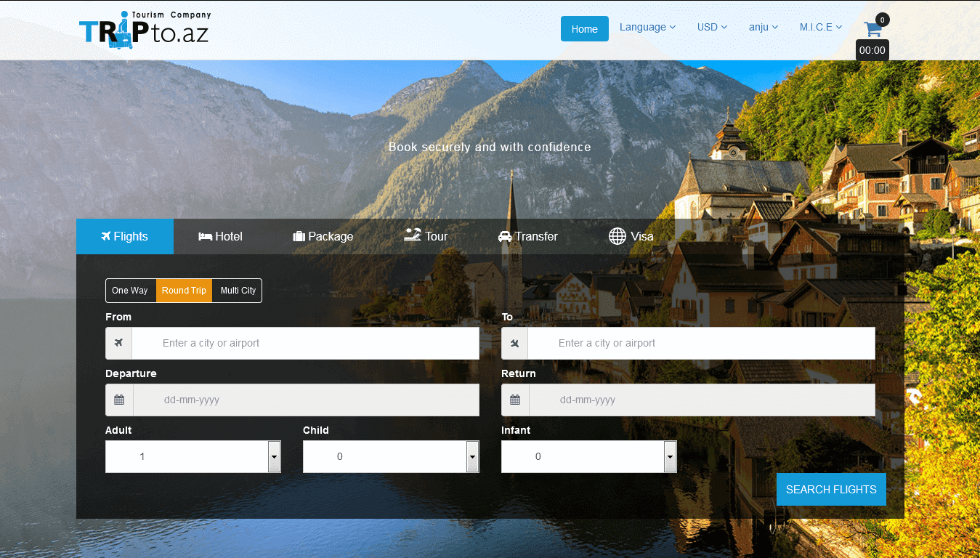
Task: Click the Departure calendar icon
Action: click(x=119, y=400)
